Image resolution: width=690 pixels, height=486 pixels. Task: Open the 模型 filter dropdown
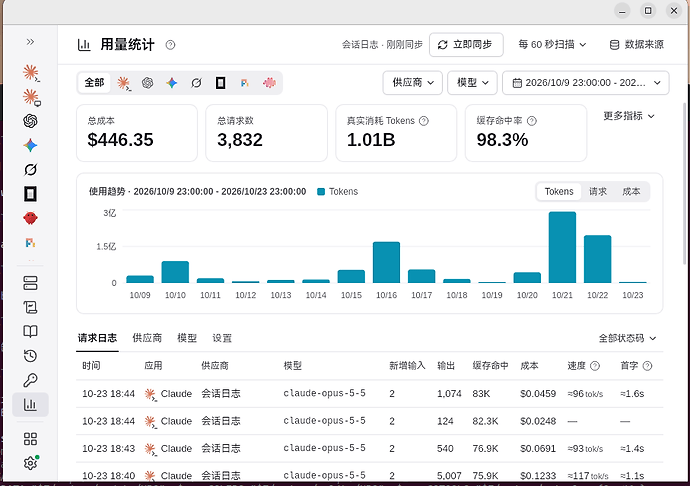click(472, 83)
